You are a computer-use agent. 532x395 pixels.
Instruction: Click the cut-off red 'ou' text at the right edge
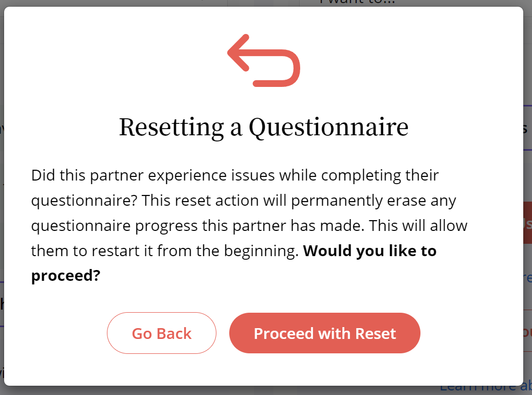click(527, 332)
